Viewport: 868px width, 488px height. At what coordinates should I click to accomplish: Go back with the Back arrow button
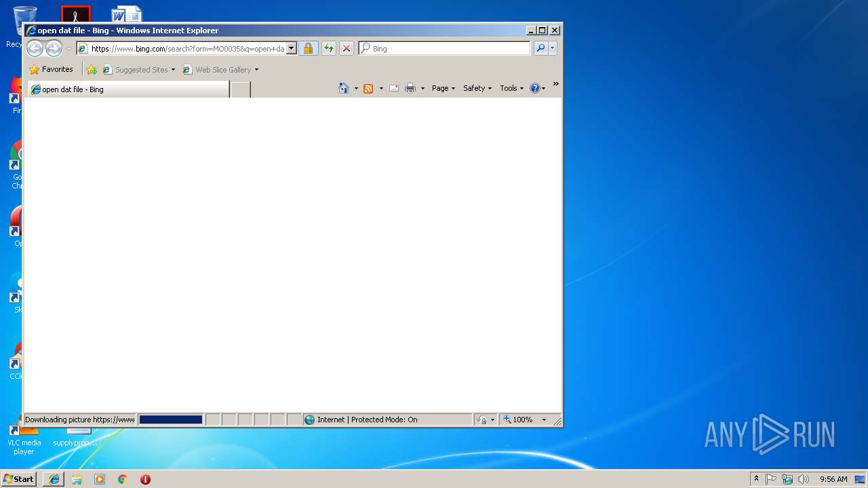(35, 48)
